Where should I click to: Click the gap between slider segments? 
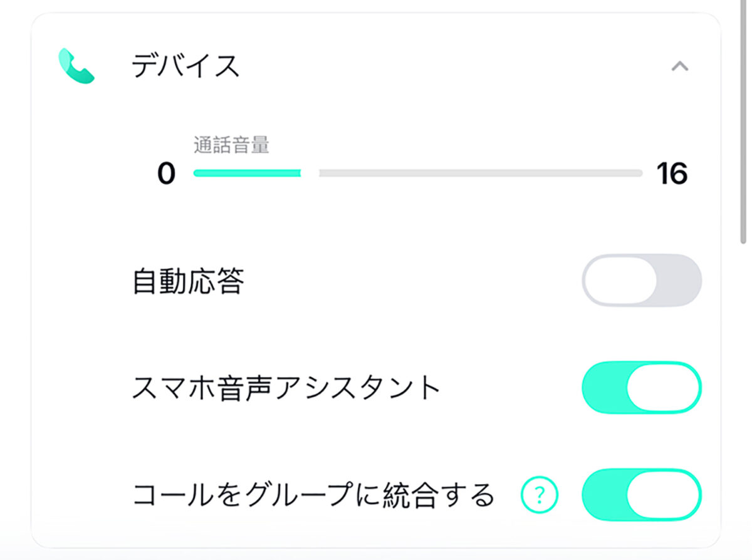[x=310, y=173]
